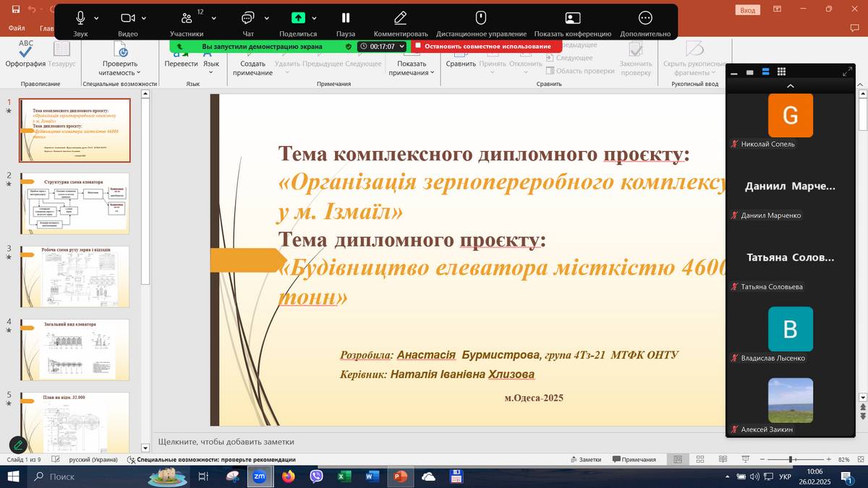Open Windows Start menu
This screenshot has height=488, width=868.
[x=13, y=476]
